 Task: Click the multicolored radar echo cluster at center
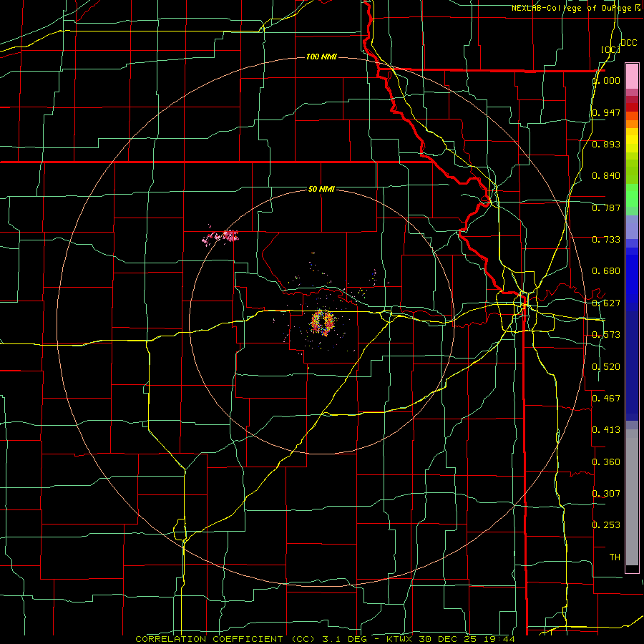point(323,323)
